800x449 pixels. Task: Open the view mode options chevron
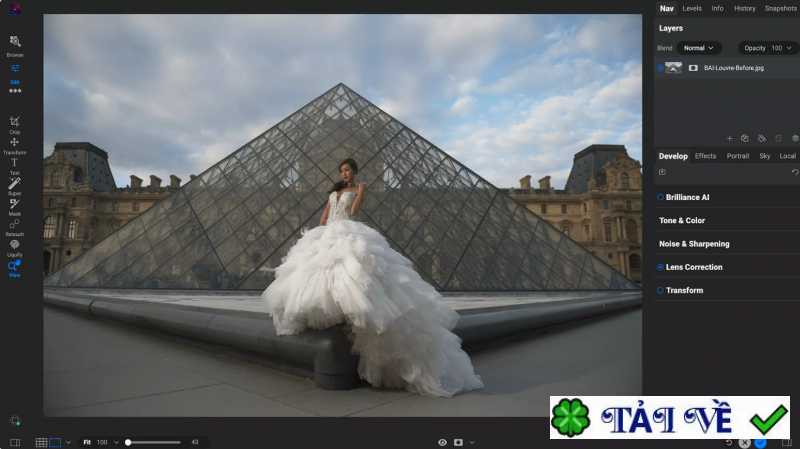pos(68,442)
